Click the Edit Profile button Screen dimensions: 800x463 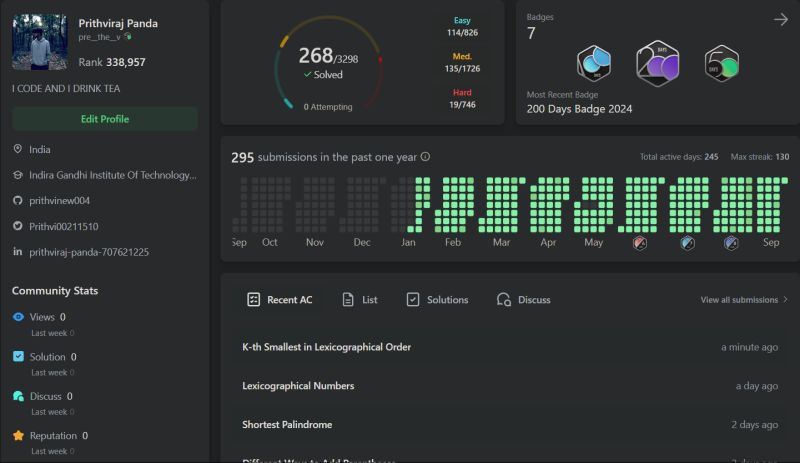105,119
